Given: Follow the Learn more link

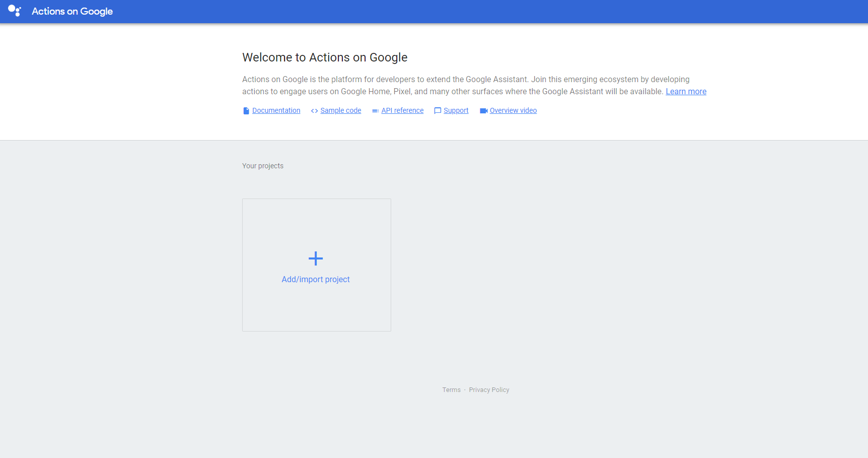Looking at the screenshot, I should tap(686, 91).
